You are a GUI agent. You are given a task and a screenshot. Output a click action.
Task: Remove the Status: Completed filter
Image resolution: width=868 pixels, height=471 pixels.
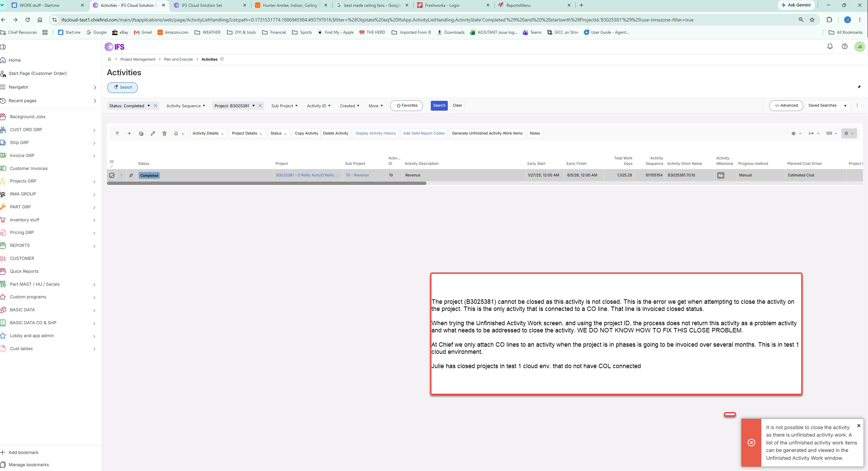point(155,106)
